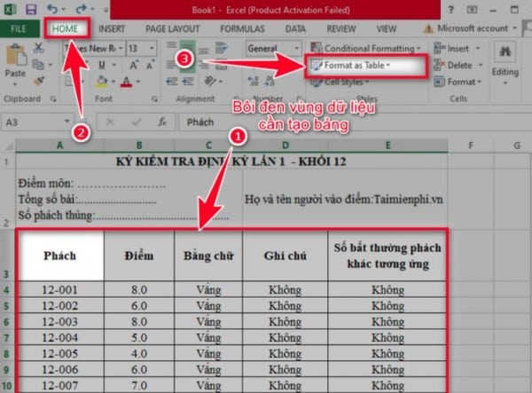
Task: Confirm the formula bar entry with the checkmark
Action: [137, 122]
